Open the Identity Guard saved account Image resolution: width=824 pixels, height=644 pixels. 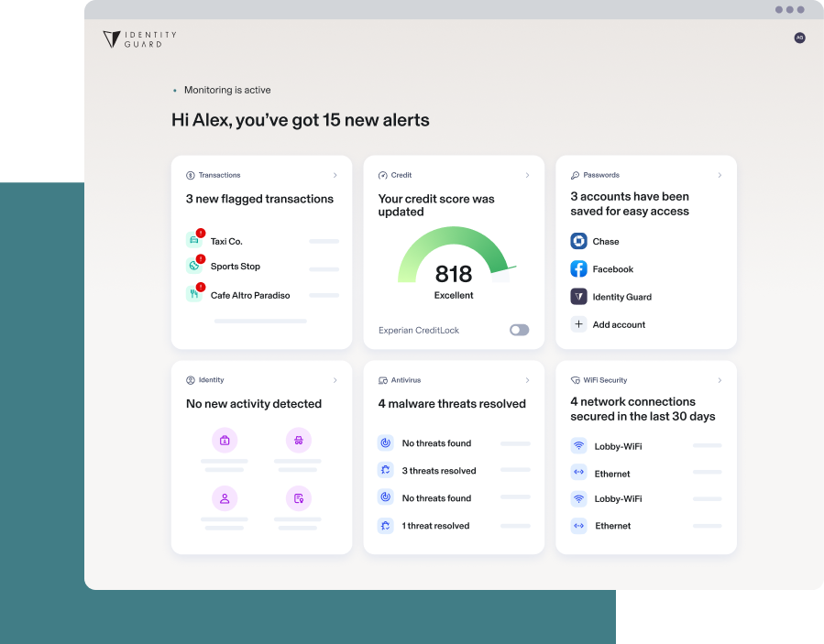tap(621, 297)
